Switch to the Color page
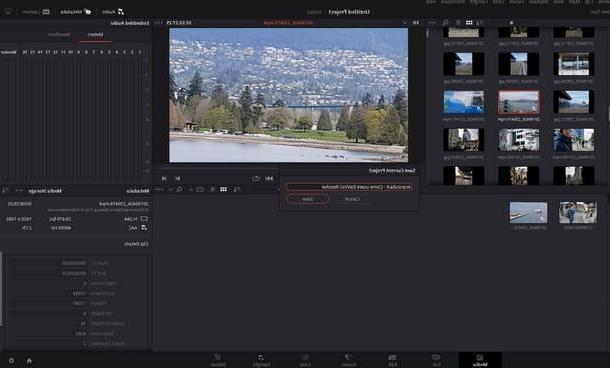Viewport: 610px width, 368px height. coord(305,360)
